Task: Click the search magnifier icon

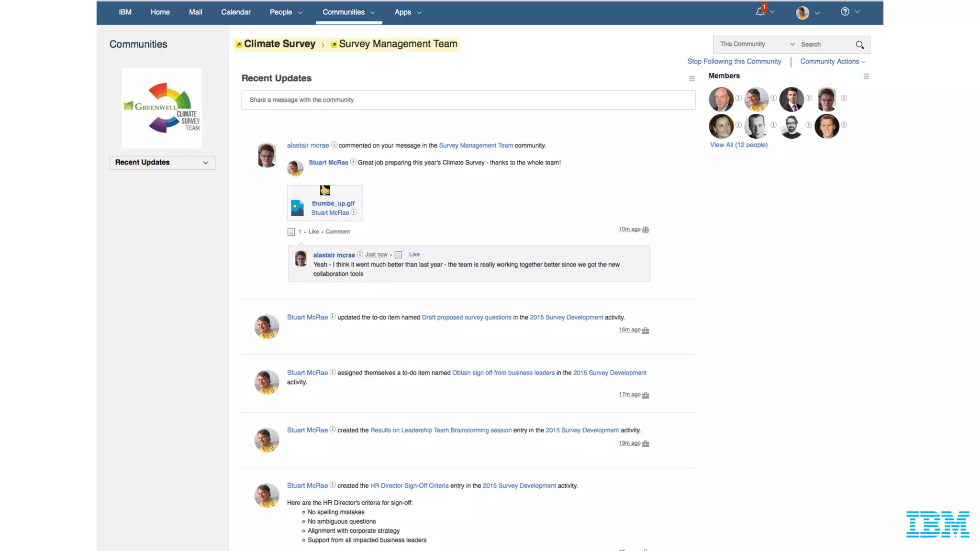Action: coord(859,44)
